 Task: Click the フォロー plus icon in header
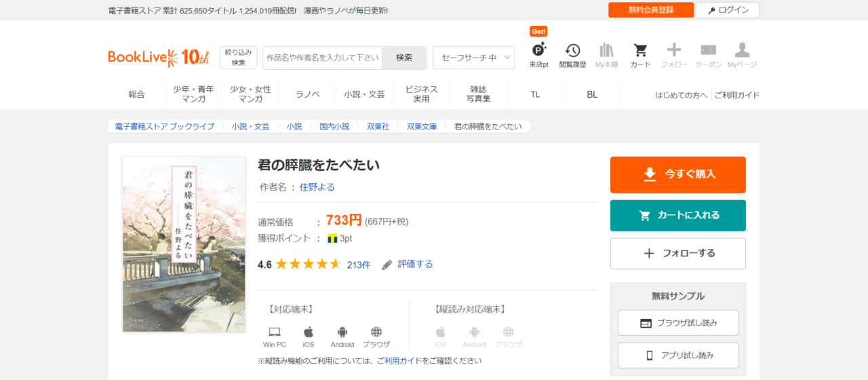pyautogui.click(x=674, y=51)
